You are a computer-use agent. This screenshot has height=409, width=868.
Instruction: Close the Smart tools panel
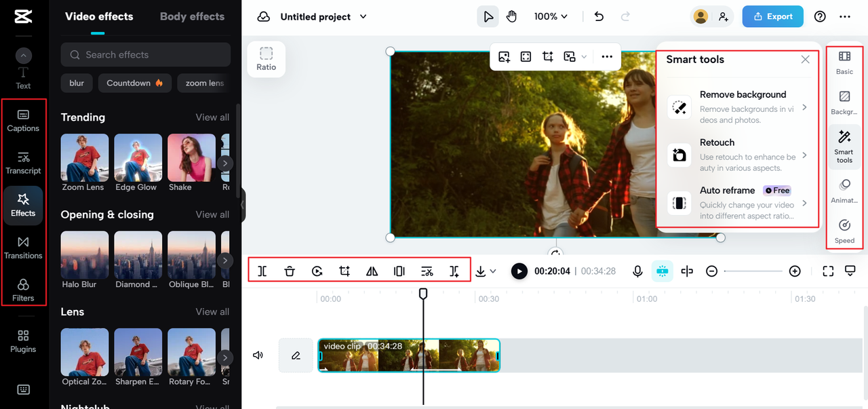(x=805, y=60)
